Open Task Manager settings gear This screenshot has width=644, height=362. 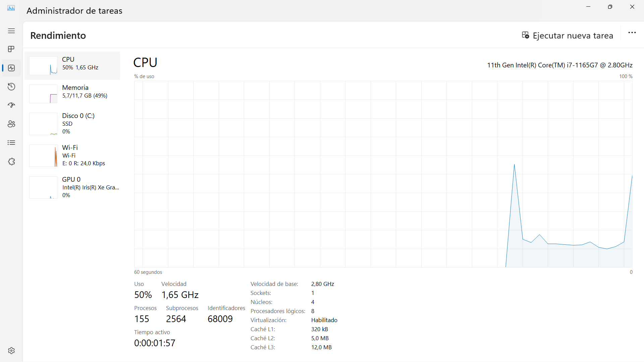tap(11, 351)
